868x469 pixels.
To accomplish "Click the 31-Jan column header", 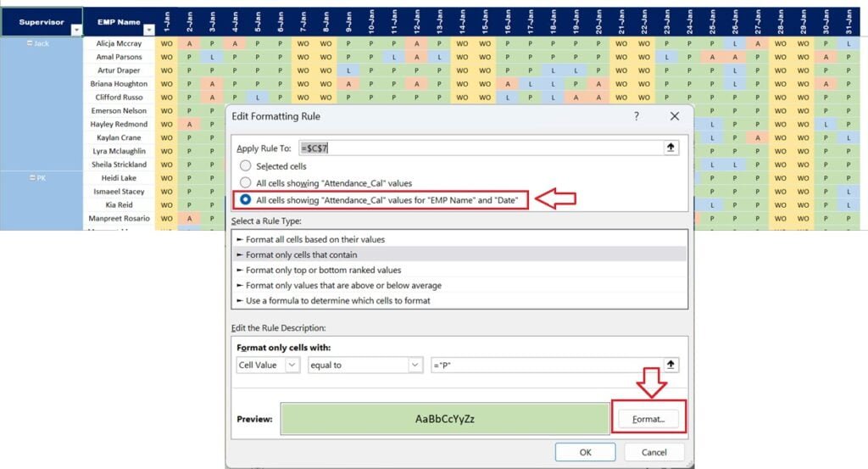I will pos(849,22).
